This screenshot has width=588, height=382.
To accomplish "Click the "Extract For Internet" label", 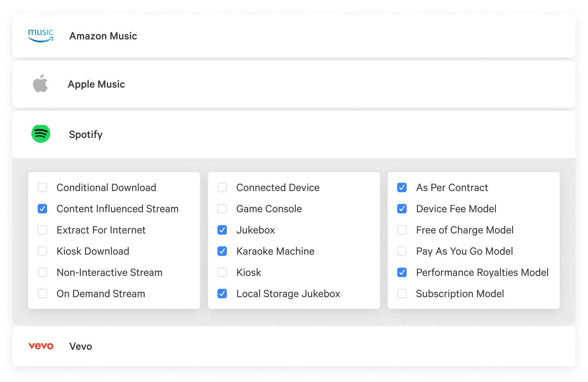I will tap(101, 230).
